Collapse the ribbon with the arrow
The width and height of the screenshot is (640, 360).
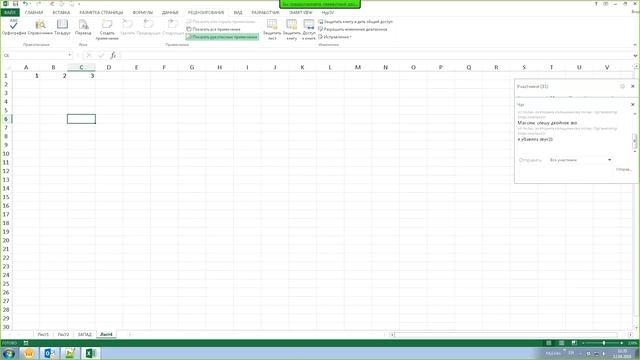pyautogui.click(x=635, y=44)
